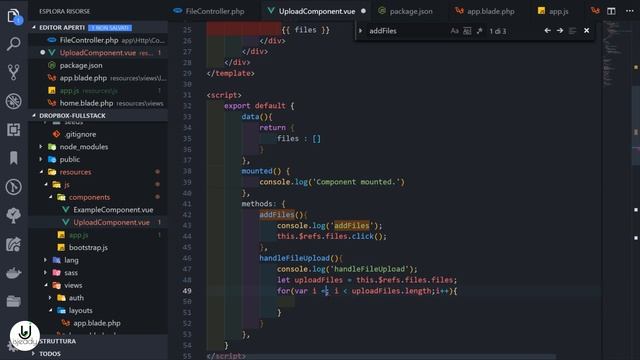Open the Source Control view

tap(13, 72)
